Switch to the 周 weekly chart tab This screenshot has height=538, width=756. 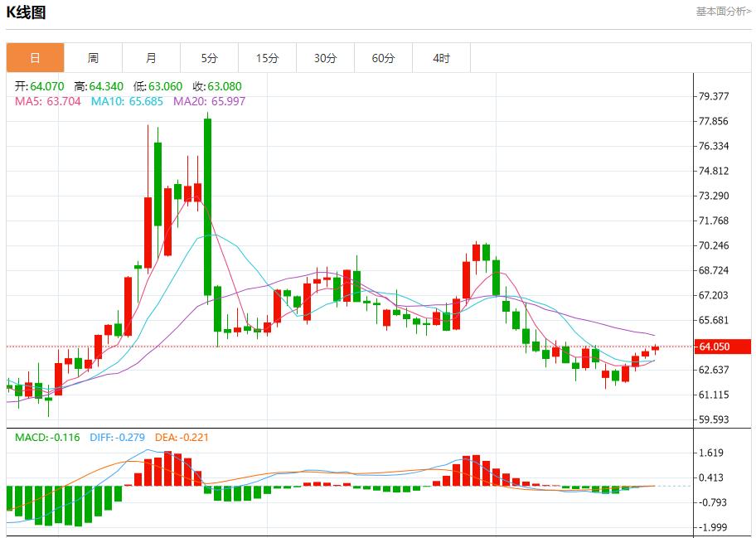(94, 57)
